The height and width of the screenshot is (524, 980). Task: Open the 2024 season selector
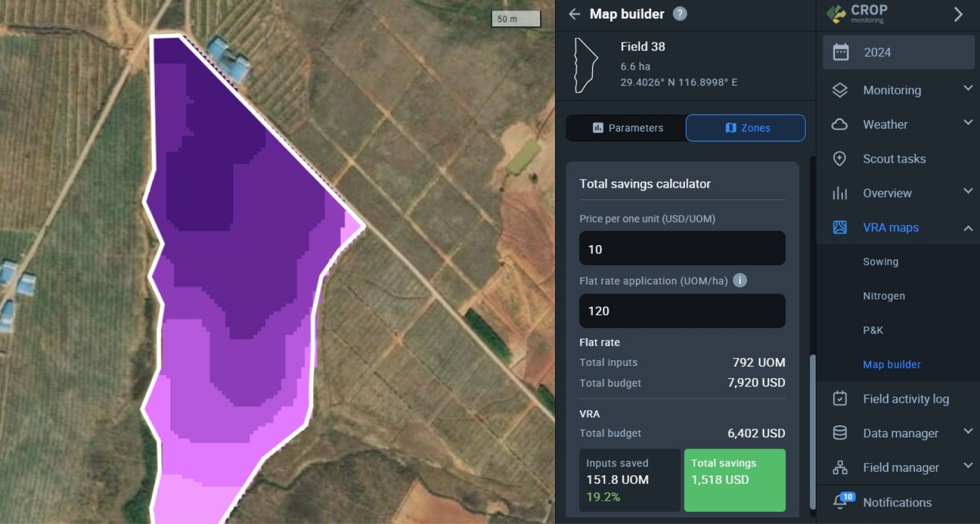(x=898, y=52)
